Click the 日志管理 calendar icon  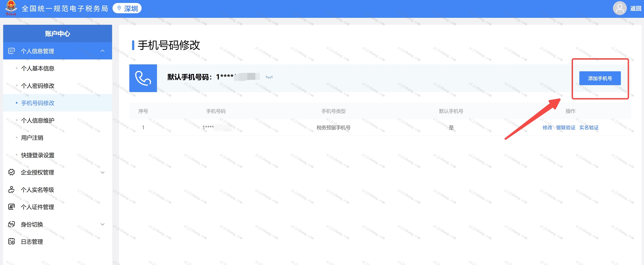(11, 241)
